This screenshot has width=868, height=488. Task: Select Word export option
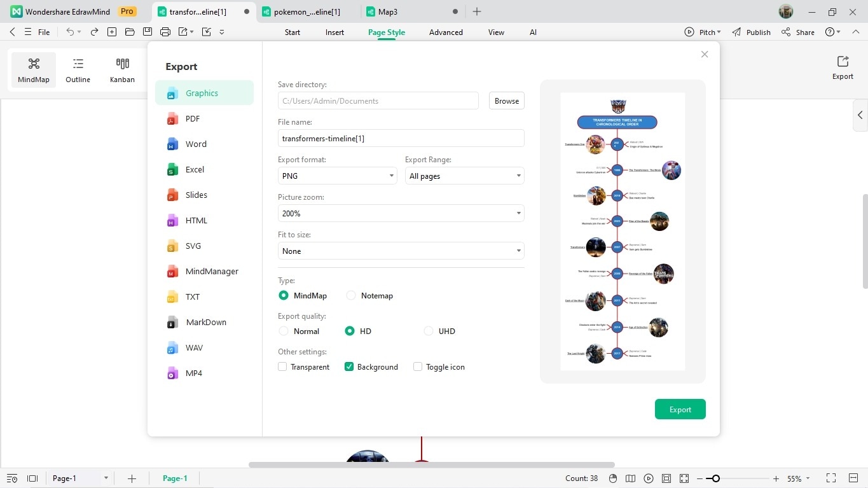pyautogui.click(x=205, y=144)
